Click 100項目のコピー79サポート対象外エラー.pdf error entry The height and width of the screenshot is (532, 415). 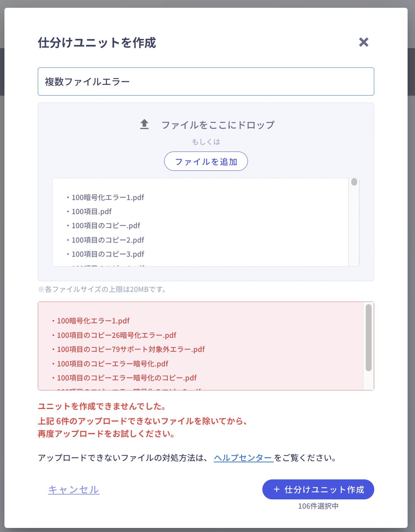[130, 349]
